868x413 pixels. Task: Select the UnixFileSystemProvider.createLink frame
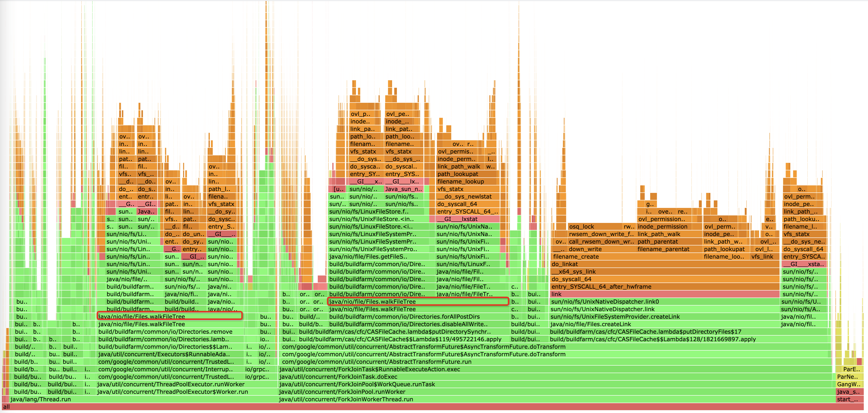(x=664, y=317)
